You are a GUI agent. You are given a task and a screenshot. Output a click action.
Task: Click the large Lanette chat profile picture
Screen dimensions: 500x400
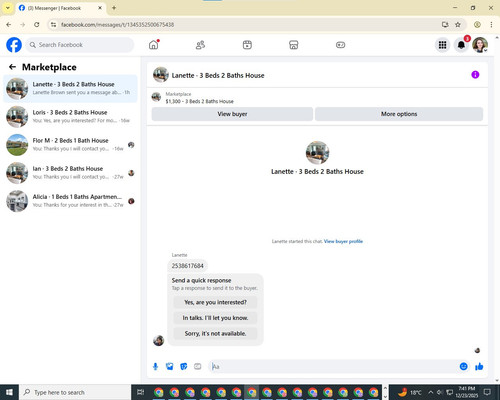pos(317,152)
